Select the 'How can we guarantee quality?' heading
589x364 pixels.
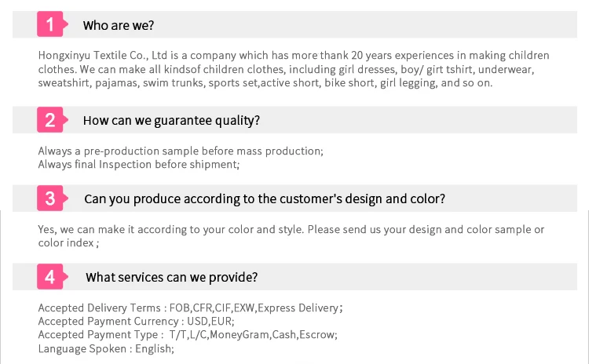[x=171, y=121]
